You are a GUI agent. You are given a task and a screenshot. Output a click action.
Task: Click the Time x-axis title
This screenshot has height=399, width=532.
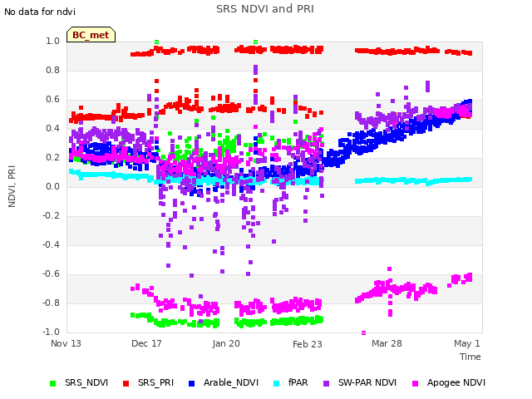pyautogui.click(x=470, y=357)
